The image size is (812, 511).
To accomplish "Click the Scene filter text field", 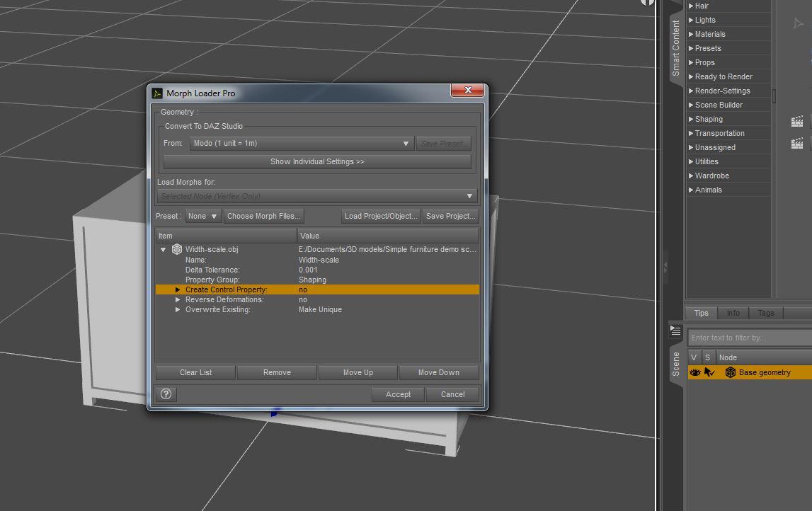I will click(x=750, y=338).
